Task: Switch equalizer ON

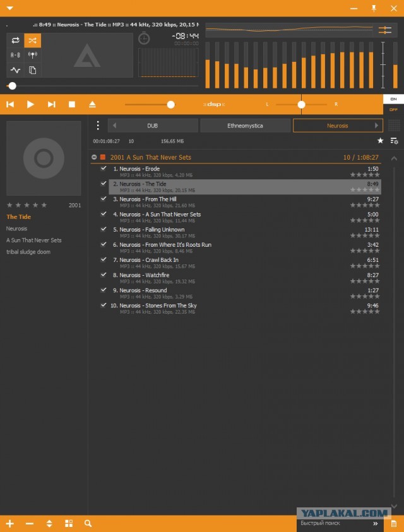Action: coord(393,99)
